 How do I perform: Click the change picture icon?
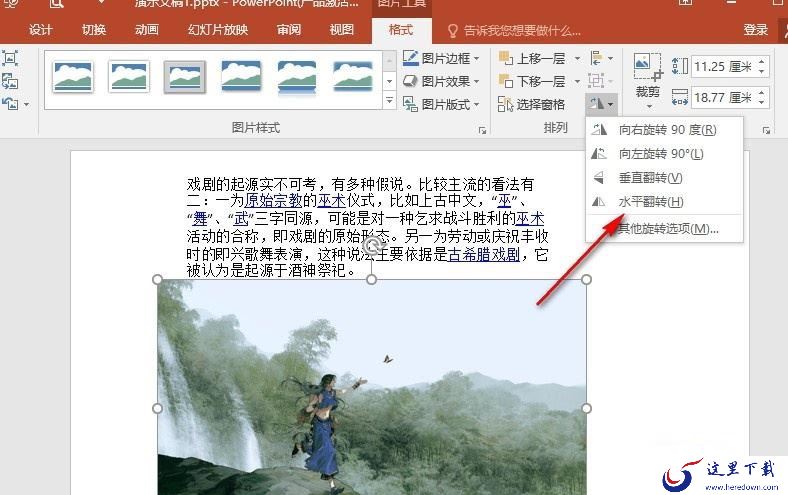tap(10, 81)
